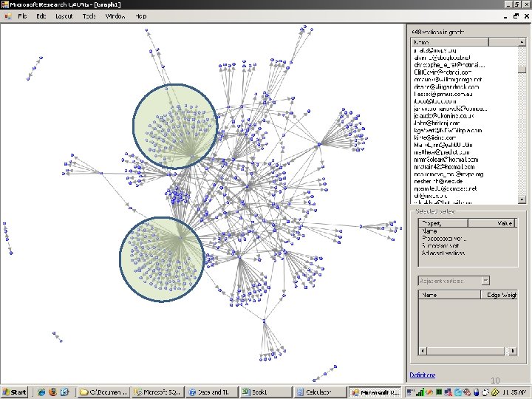Switch to Calculator taskbar button
The image size is (532, 399).
[320, 392]
